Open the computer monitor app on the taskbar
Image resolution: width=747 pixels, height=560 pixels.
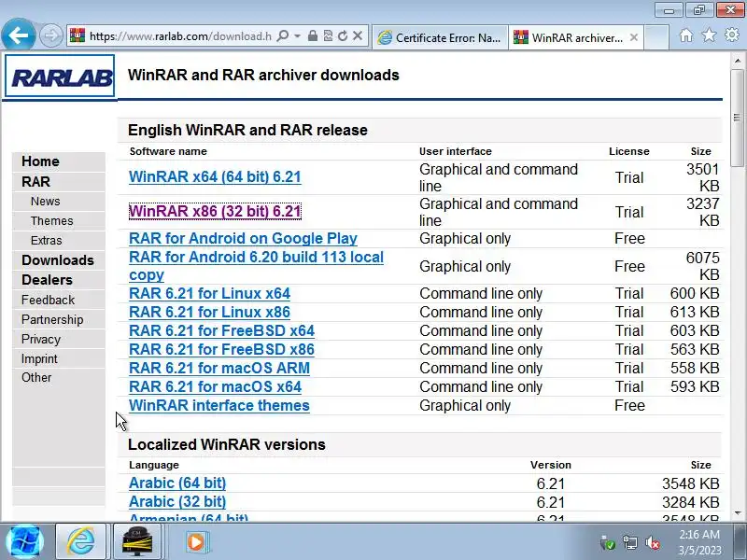point(137,541)
